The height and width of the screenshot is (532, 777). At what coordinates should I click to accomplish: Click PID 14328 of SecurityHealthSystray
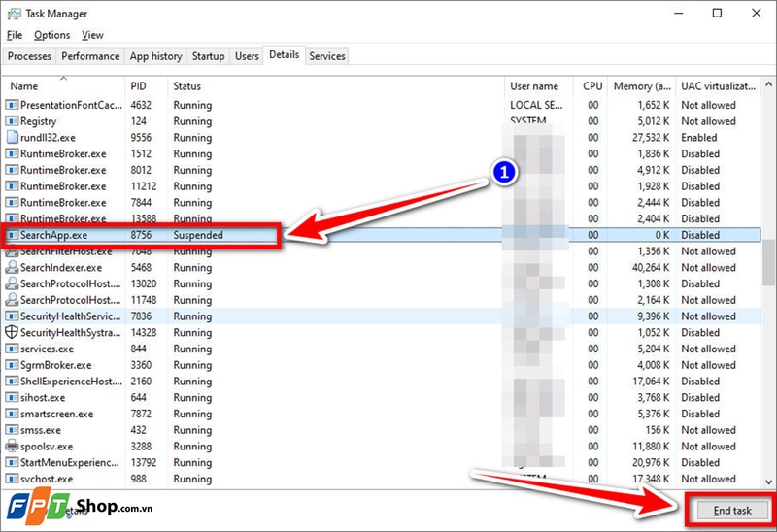(x=143, y=332)
